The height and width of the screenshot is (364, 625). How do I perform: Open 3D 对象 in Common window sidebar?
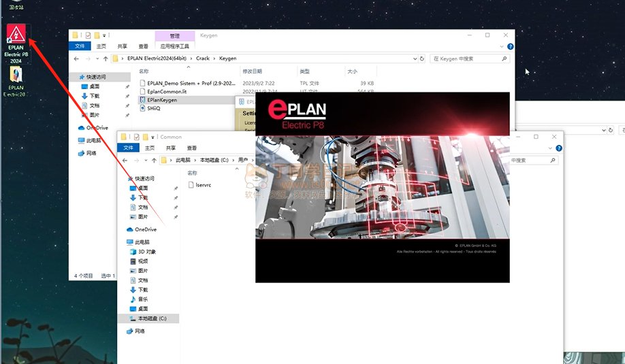coord(146,252)
